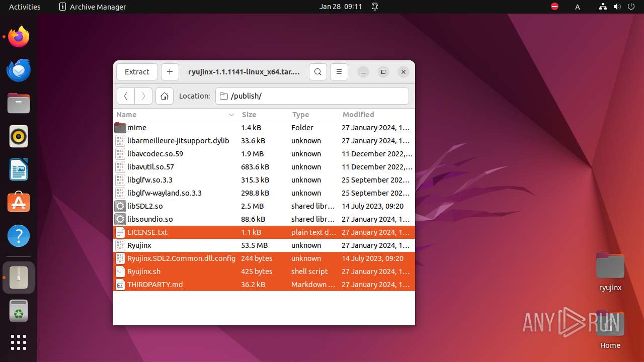The width and height of the screenshot is (644, 362).
Task: Open Help from the dock
Action: tap(19, 236)
